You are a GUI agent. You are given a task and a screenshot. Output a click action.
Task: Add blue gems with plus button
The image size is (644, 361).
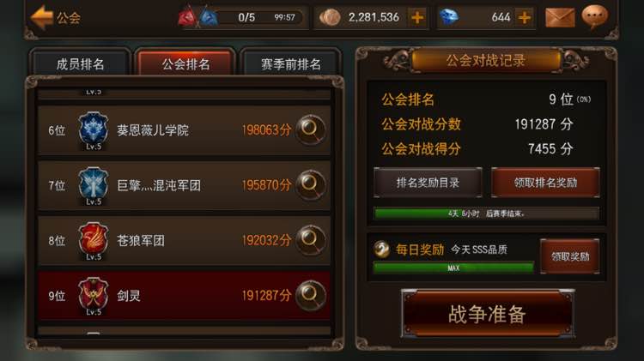525,18
